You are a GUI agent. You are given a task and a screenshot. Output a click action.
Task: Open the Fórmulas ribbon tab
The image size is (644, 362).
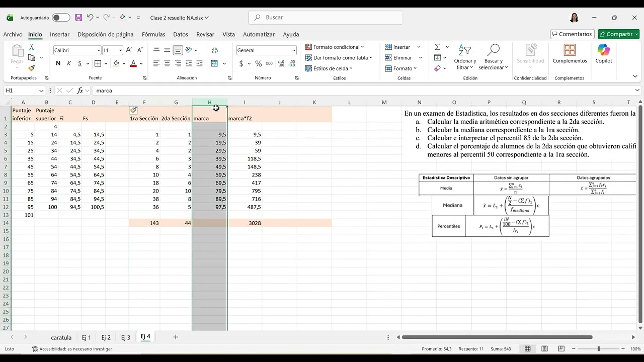tap(153, 34)
